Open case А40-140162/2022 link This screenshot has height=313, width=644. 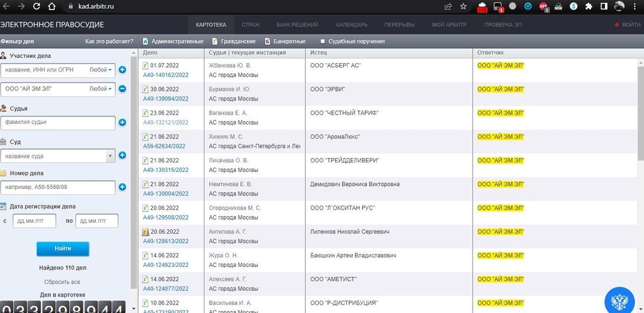pyautogui.click(x=165, y=75)
